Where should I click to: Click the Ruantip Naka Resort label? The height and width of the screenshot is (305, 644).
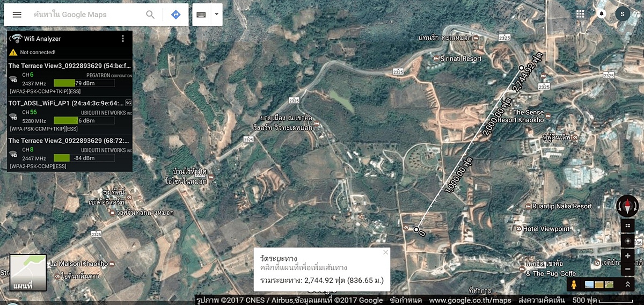coord(562,206)
